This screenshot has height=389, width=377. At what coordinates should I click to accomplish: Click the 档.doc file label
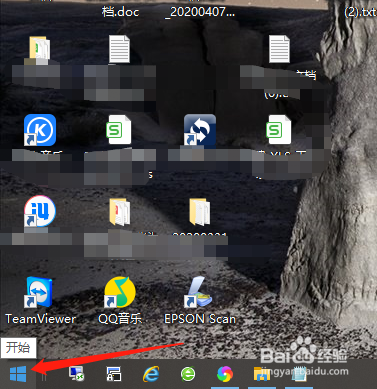[x=120, y=12]
